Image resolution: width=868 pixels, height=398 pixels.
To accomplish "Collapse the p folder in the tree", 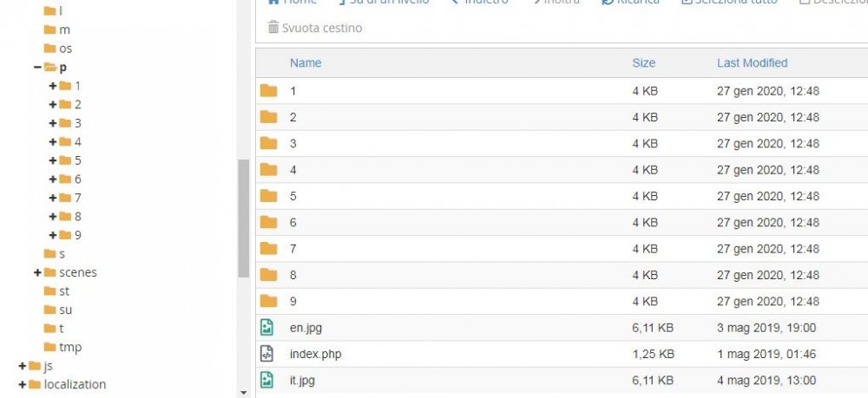I will point(37,67).
